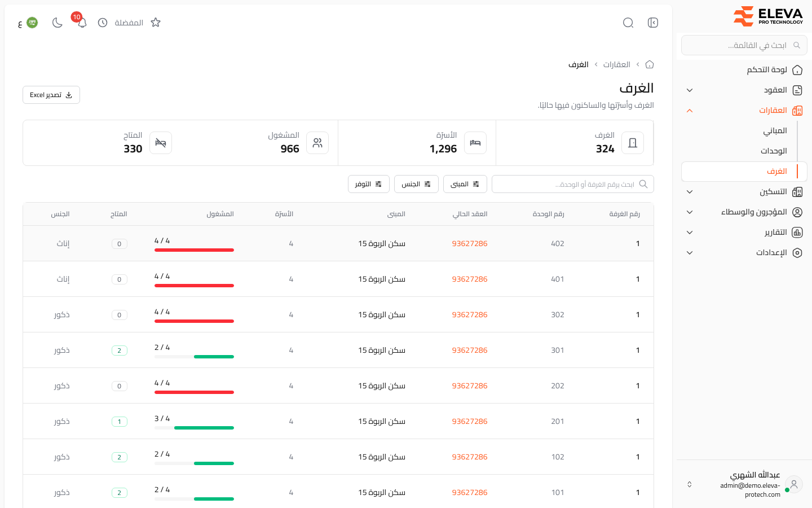Select الغرف in sidebar submenu
The width and height of the screenshot is (812, 508).
(744, 172)
